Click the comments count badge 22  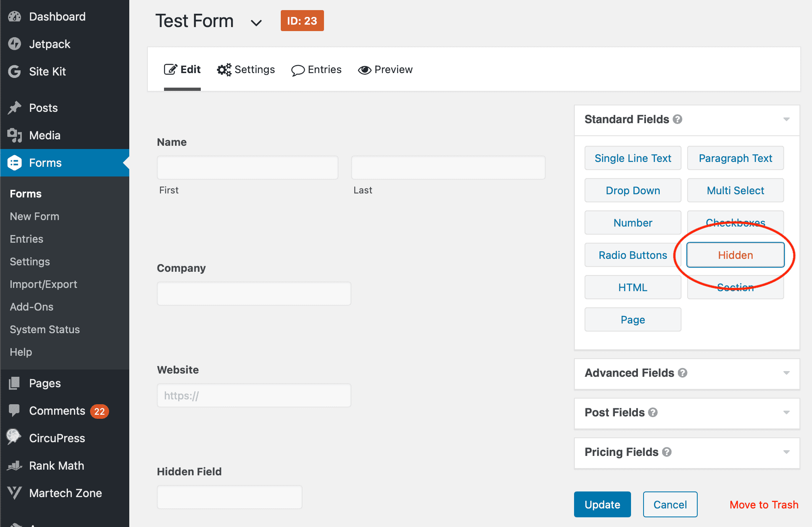pyautogui.click(x=99, y=411)
